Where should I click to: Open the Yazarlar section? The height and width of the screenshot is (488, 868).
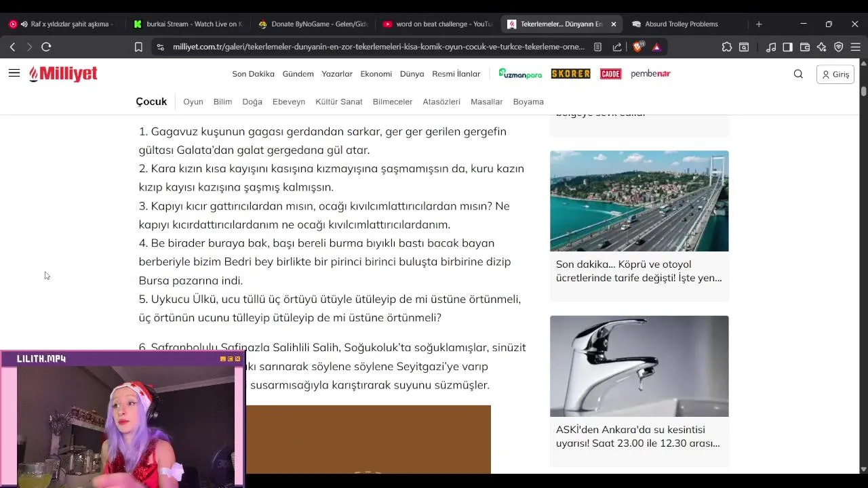(x=337, y=74)
